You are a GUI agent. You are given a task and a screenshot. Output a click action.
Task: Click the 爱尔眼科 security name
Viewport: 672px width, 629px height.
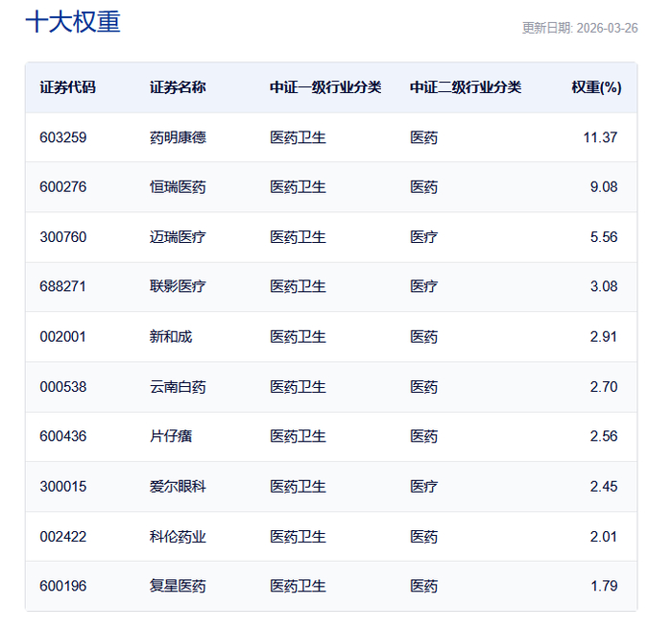[x=178, y=487]
